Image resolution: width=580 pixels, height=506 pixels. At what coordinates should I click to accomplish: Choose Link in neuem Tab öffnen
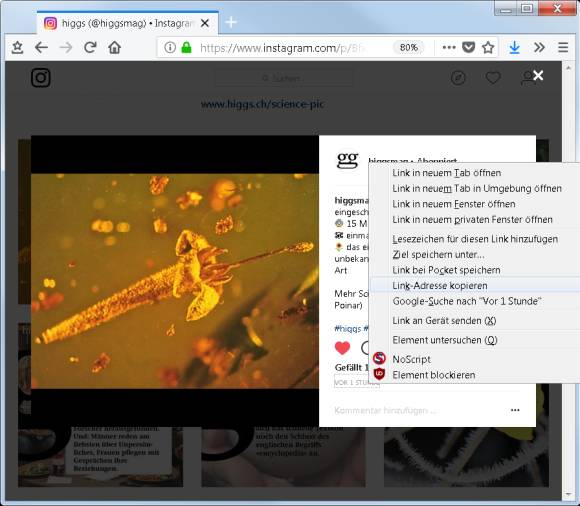pos(475,173)
